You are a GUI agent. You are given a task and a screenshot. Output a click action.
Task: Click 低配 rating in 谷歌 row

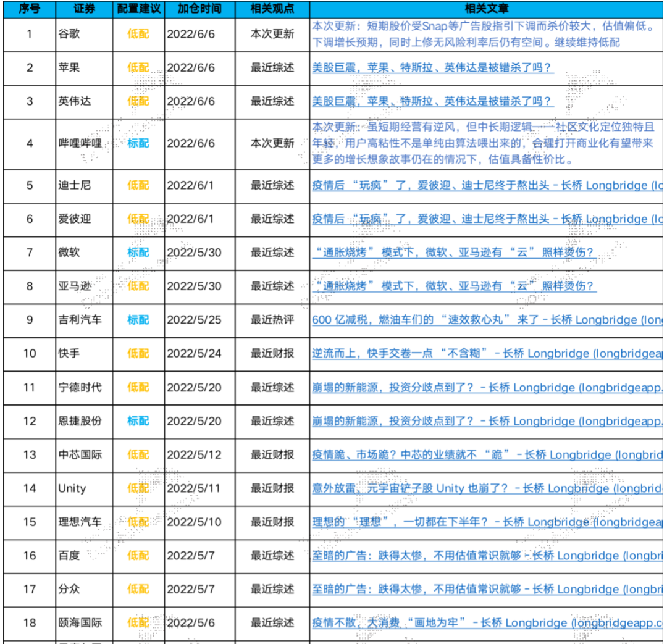pos(138,34)
